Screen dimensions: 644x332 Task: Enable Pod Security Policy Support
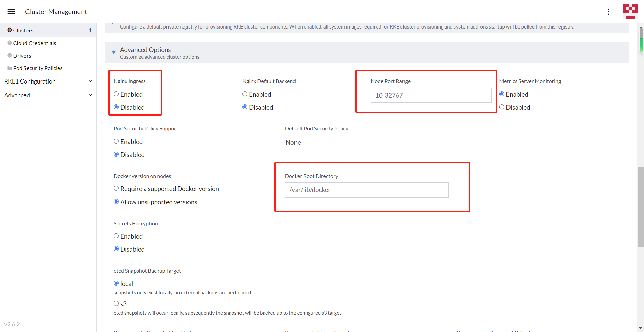point(116,141)
